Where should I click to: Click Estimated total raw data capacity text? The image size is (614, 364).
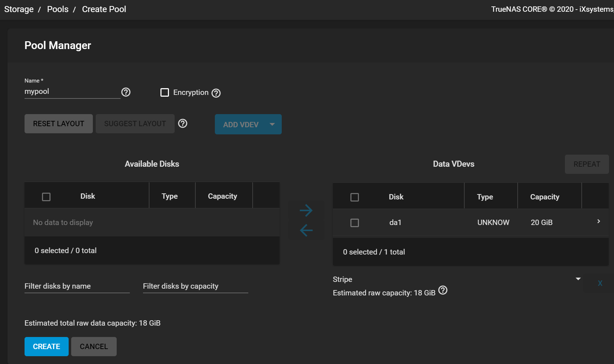92,323
